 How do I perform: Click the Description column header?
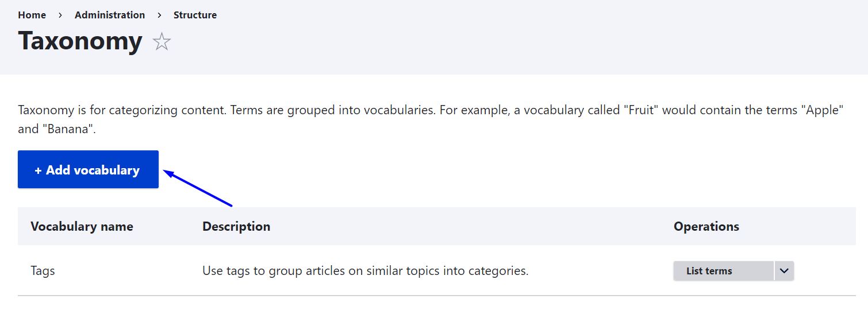tap(236, 226)
